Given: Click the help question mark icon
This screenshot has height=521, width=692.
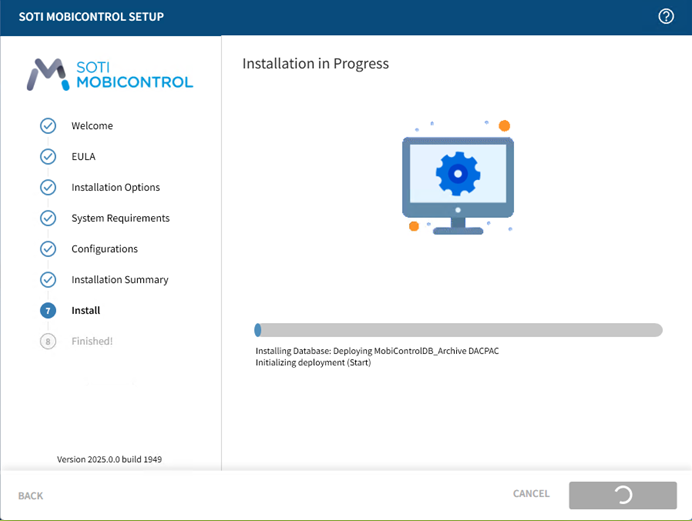Looking at the screenshot, I should [667, 16].
